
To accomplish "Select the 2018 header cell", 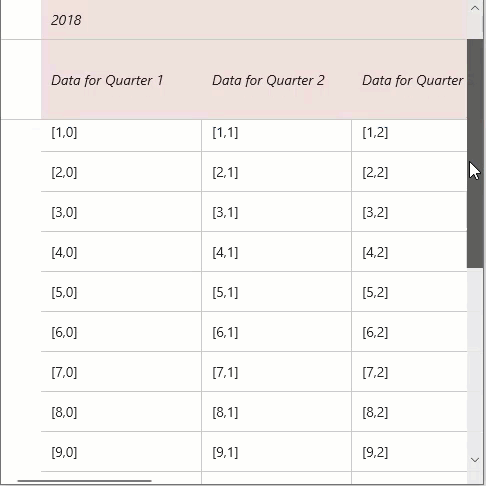I will (x=254, y=20).
